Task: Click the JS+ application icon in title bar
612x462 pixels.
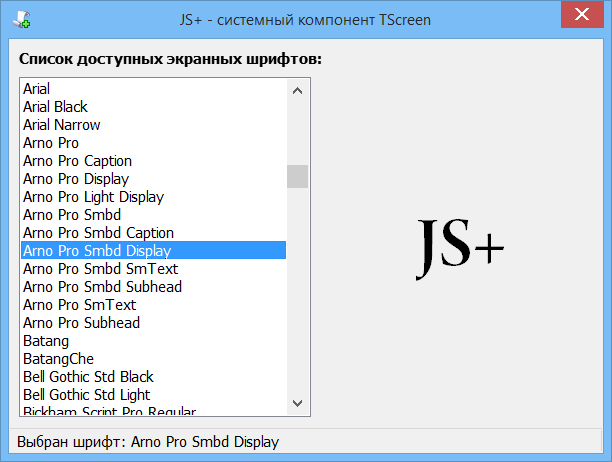Action: (21, 19)
